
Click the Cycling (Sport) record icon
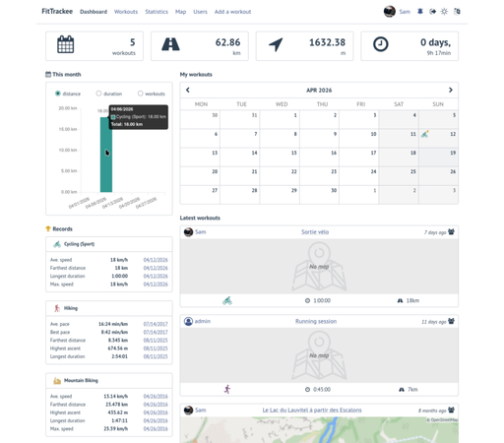click(57, 244)
